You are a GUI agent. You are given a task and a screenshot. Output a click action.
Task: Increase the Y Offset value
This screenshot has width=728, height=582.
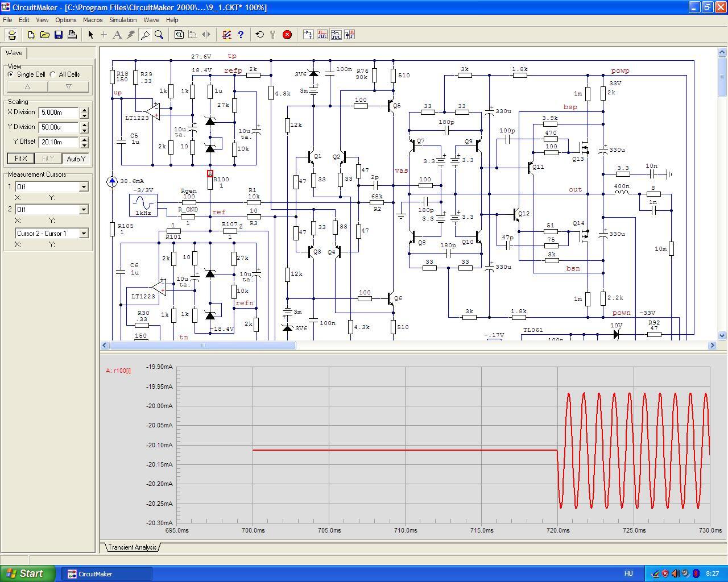tap(85, 140)
